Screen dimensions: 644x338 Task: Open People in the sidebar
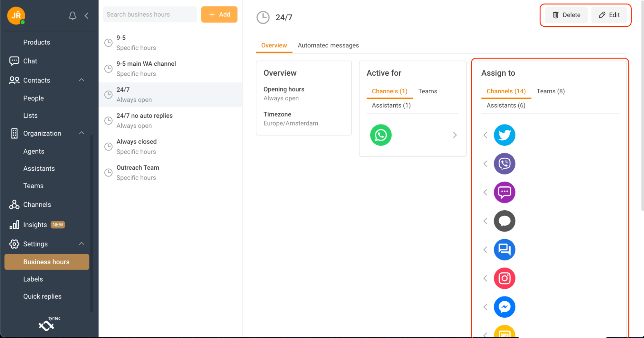[34, 98]
